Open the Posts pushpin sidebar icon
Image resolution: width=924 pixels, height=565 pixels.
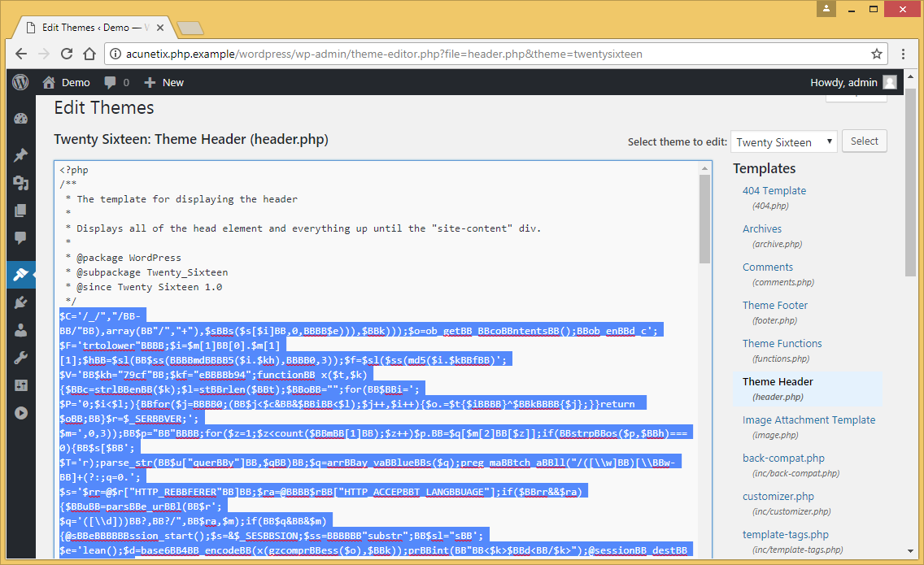tap(20, 155)
